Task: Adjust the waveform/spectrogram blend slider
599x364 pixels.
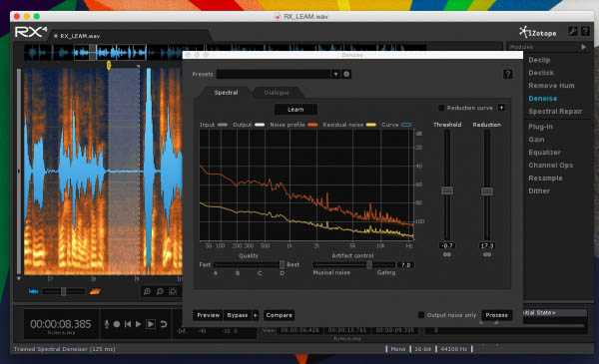Action: point(64,291)
